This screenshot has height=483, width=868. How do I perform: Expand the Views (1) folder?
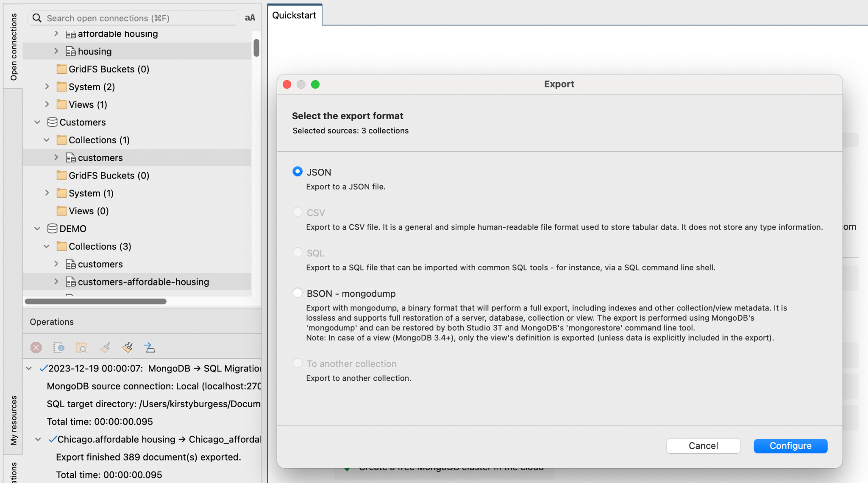click(x=47, y=104)
